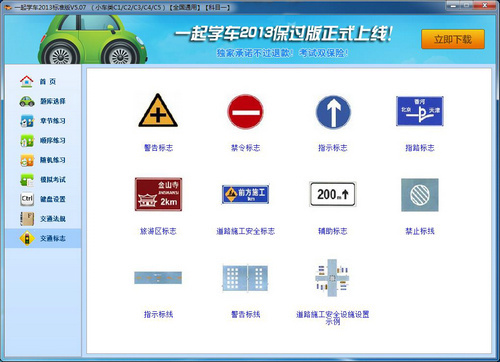500x362 pixels.
Task: Select 模拟考试 menu label
Action: click(x=53, y=180)
